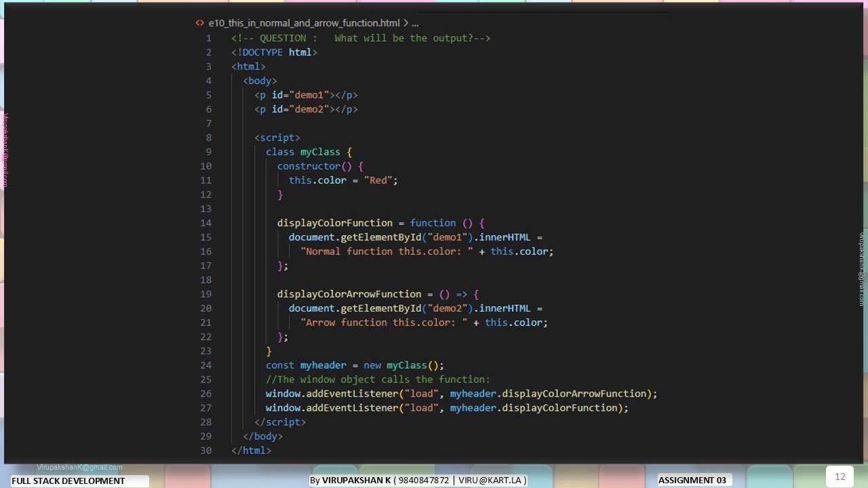Click the arrow => operator on line 19

pos(462,294)
